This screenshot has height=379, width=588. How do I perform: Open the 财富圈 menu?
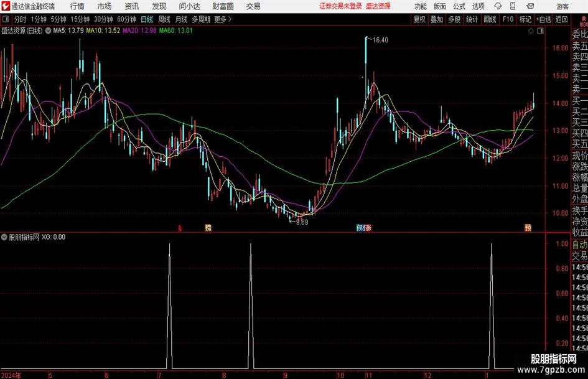point(223,6)
